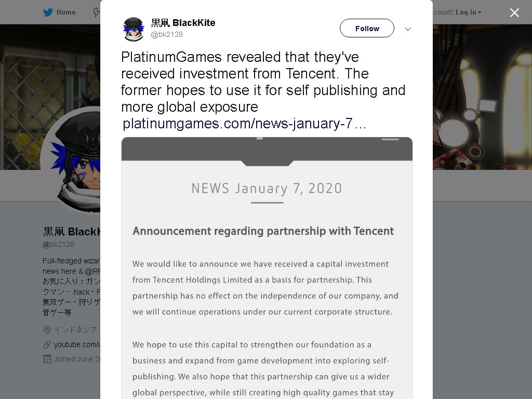Click the link chain icon beside youtube.com
Viewport: 532px width, 399px height.
(47, 345)
